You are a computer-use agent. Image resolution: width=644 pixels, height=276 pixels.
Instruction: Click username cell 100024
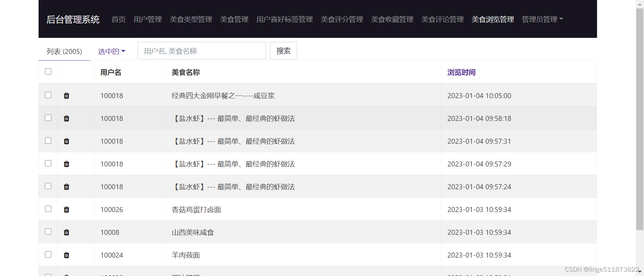click(x=112, y=255)
